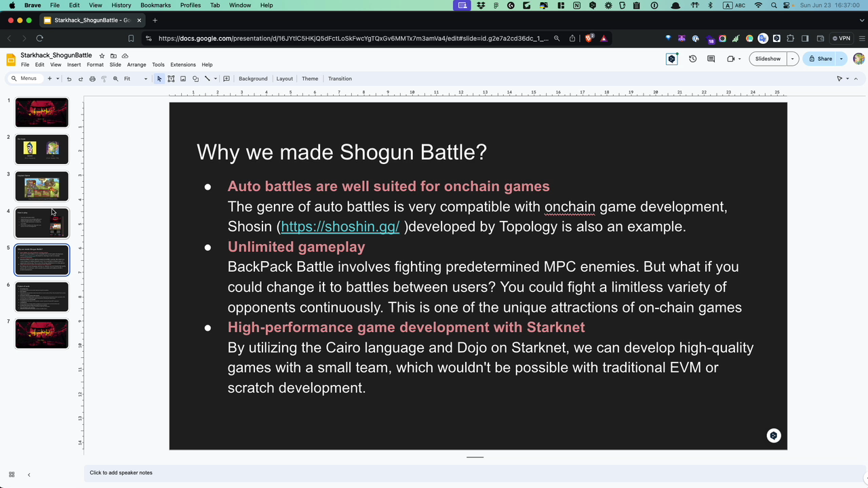Viewport: 868px width, 488px height.
Task: Collapse the menus with the up chevron
Action: (856, 79)
